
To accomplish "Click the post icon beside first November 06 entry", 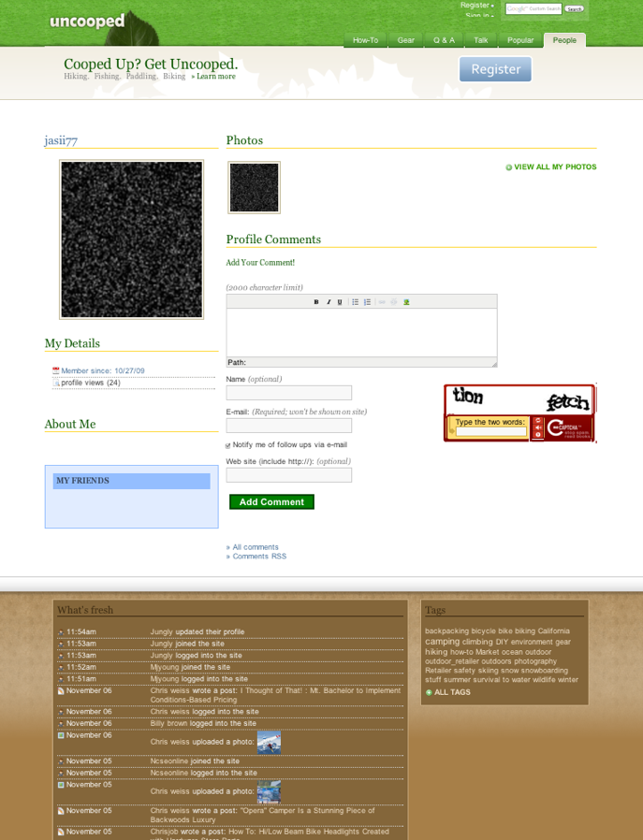I will 61,691.
